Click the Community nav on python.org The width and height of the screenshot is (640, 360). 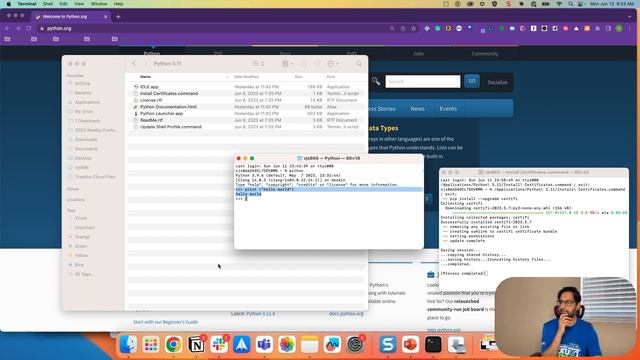(x=484, y=53)
